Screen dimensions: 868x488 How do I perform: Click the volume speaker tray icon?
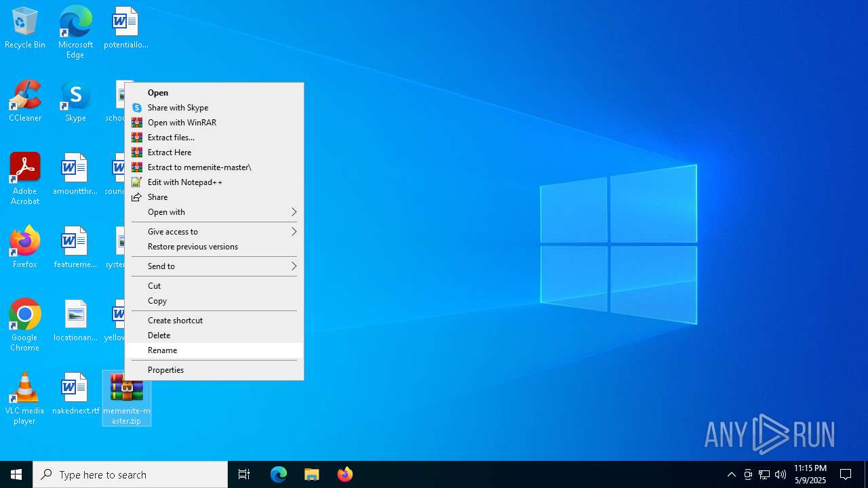[781, 474]
